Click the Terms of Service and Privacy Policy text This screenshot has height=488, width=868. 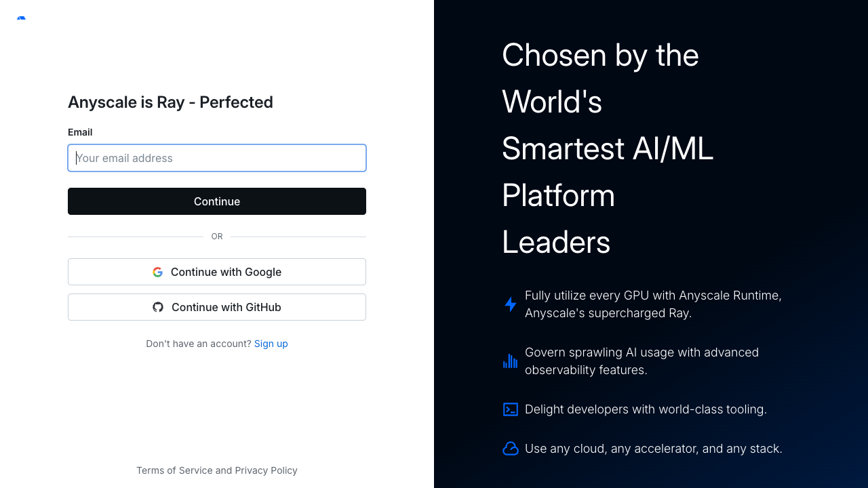[x=217, y=470]
